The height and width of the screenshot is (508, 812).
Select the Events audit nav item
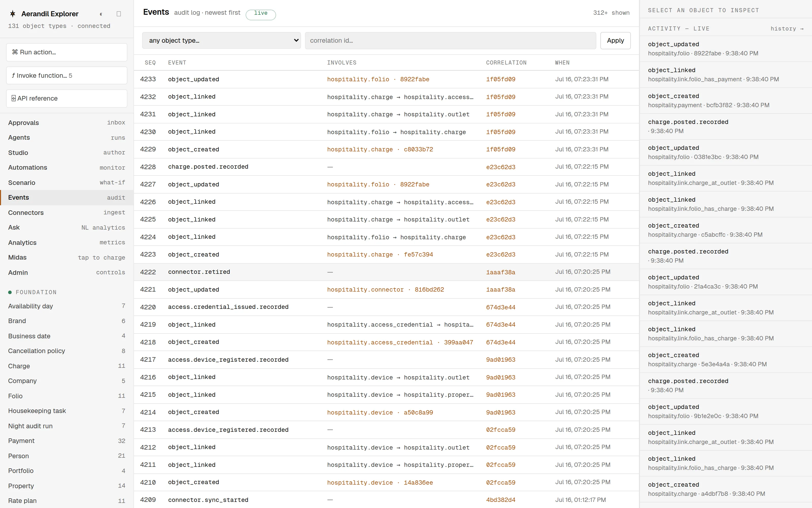point(66,198)
